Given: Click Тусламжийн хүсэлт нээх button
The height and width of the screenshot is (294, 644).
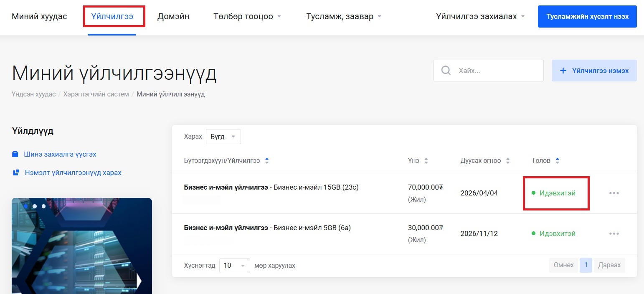Looking at the screenshot, I should (587, 17).
